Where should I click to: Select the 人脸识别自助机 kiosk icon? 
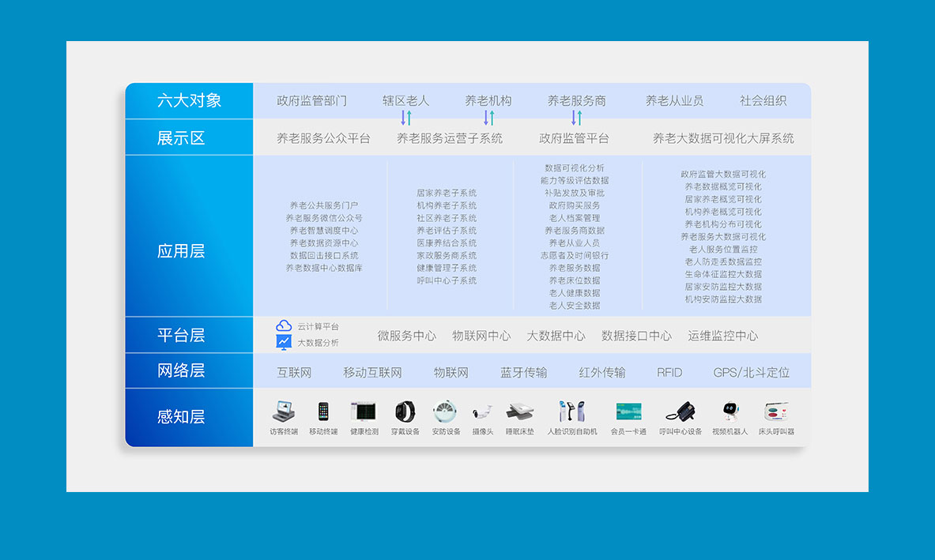572,412
